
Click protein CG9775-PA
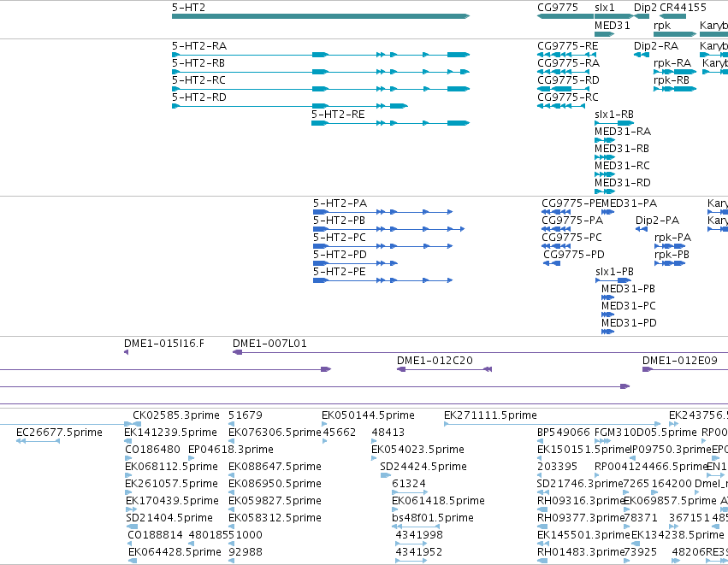pos(556,229)
